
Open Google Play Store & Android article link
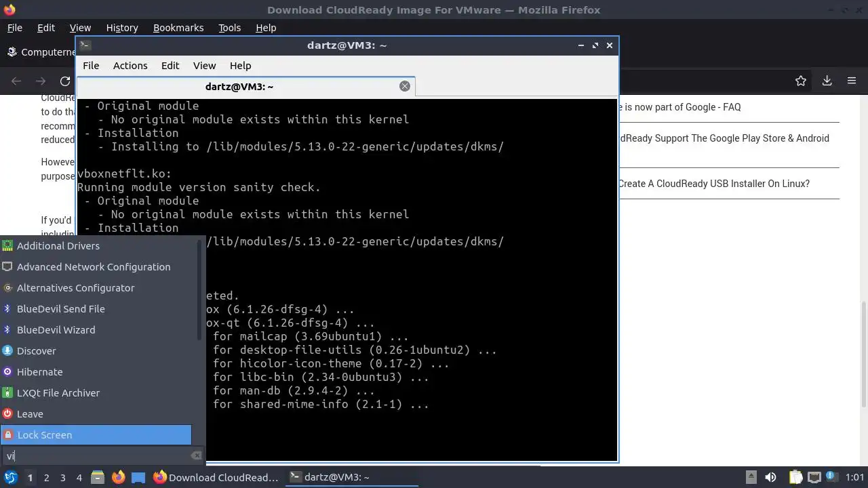point(724,138)
